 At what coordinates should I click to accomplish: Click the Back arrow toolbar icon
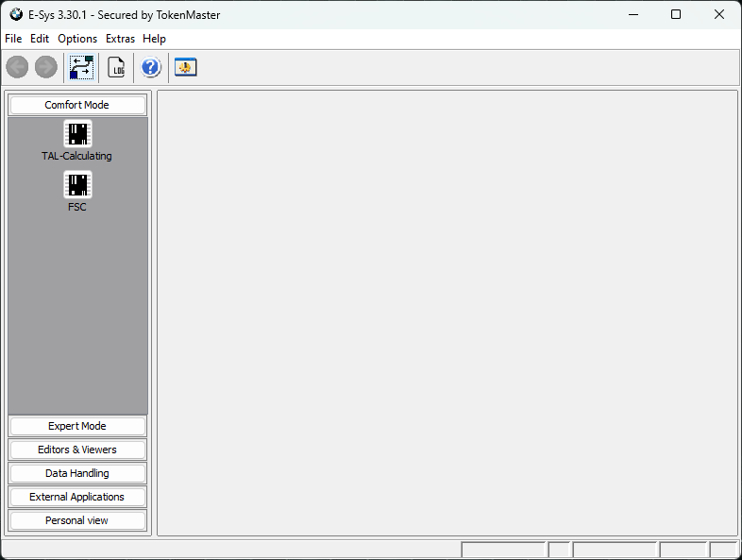pos(17,67)
